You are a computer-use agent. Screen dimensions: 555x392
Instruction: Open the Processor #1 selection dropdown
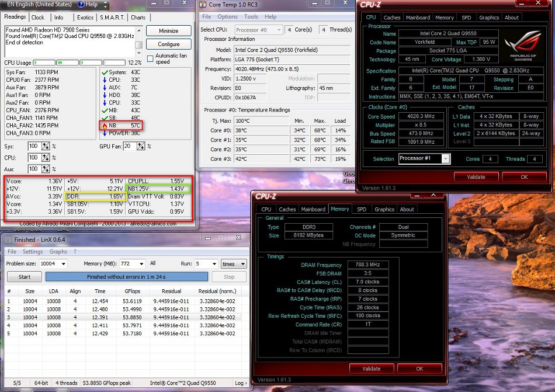click(446, 159)
